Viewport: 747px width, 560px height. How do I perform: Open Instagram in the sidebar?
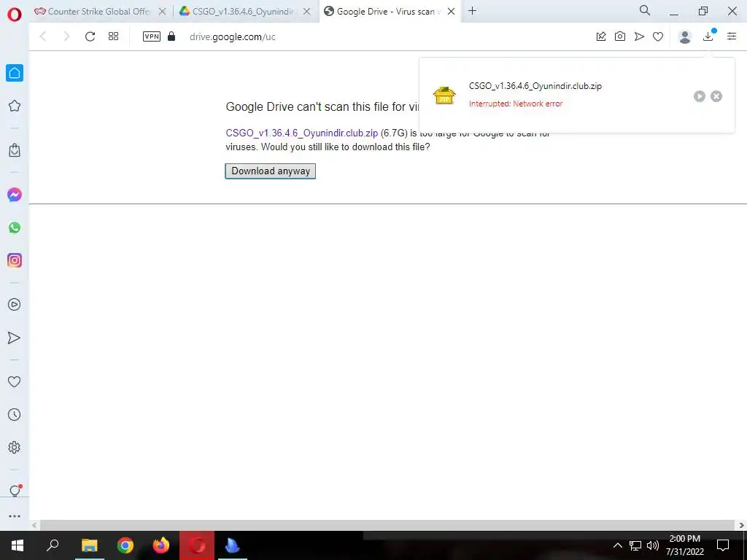(15, 260)
